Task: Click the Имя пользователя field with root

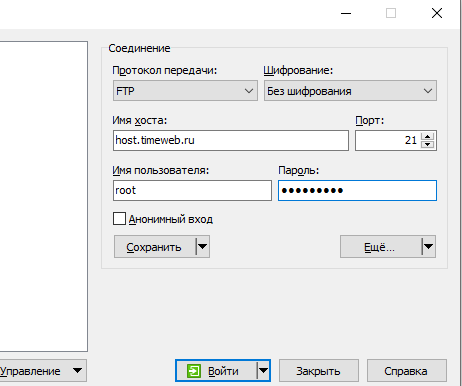Action: click(x=192, y=190)
